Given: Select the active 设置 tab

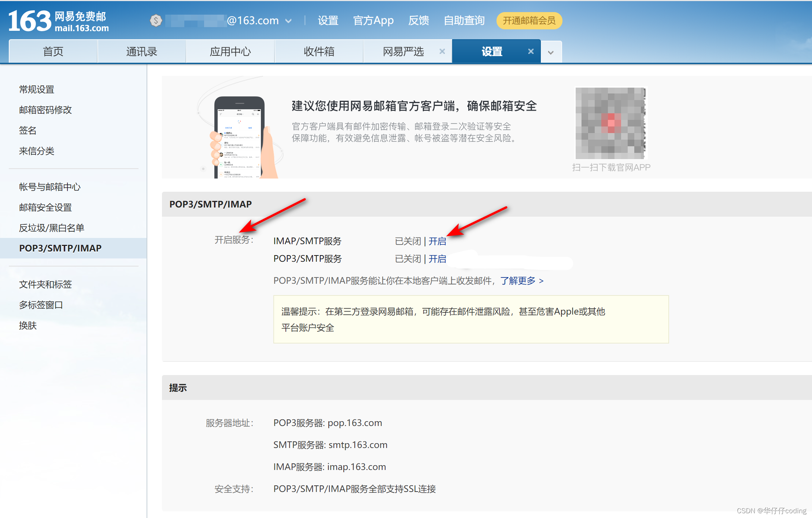Looking at the screenshot, I should click(x=492, y=51).
